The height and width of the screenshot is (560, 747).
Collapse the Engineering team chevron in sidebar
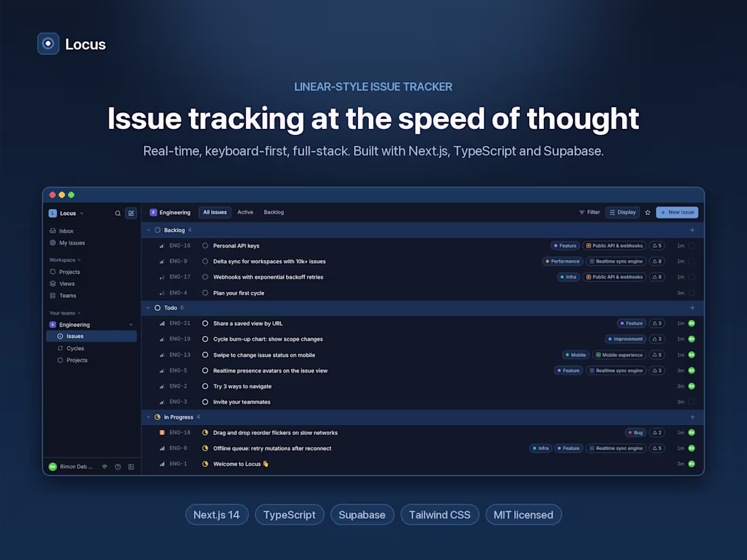click(131, 324)
